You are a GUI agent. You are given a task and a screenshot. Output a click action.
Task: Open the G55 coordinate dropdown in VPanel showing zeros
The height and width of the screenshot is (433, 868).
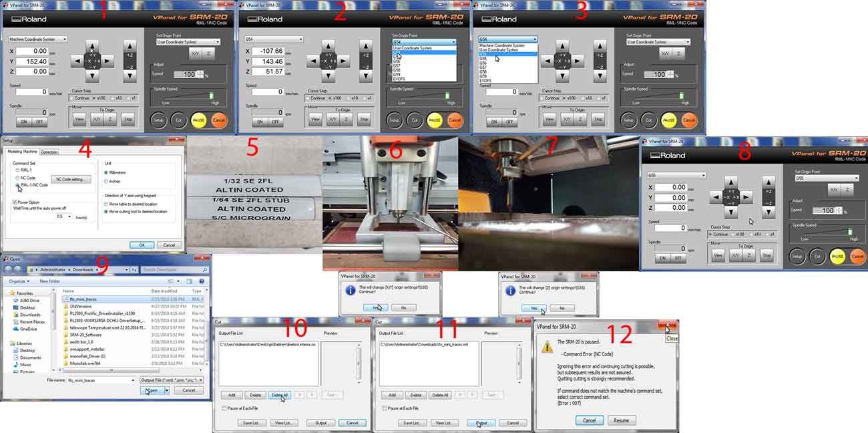pos(676,176)
